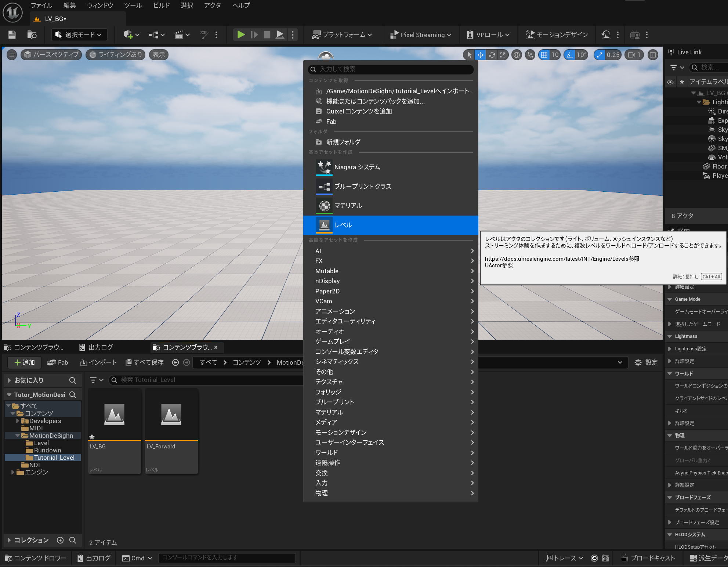
Task: Open the add-content cube plus icon
Action: tap(128, 35)
